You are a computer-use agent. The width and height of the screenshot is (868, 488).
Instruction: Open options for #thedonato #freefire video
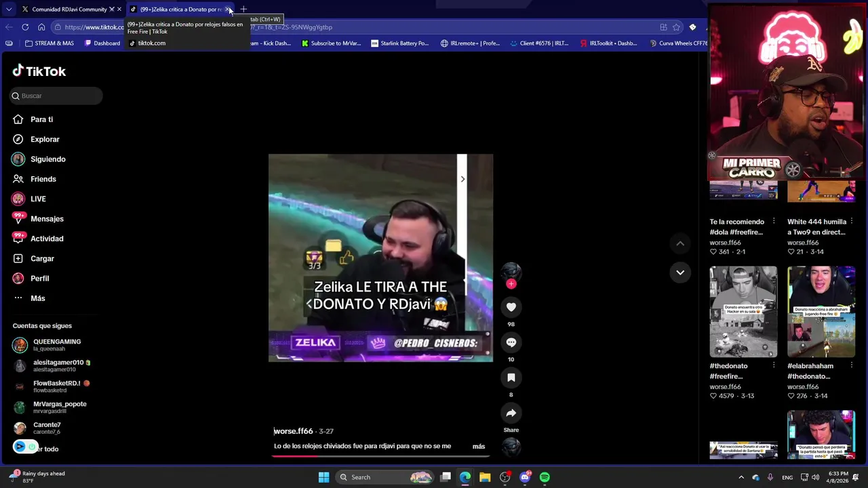click(x=774, y=366)
